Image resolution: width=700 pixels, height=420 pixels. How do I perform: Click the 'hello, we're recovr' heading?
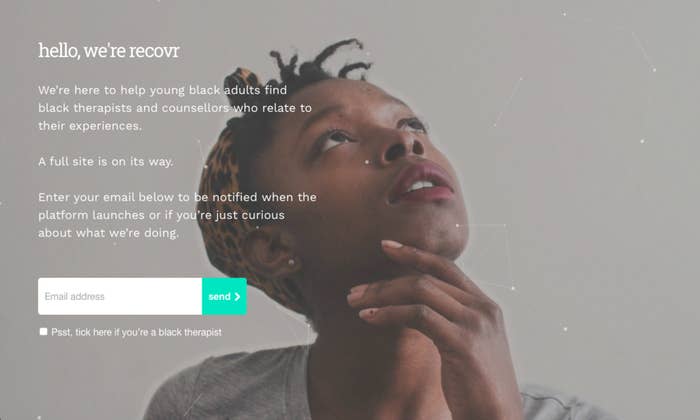coord(109,50)
